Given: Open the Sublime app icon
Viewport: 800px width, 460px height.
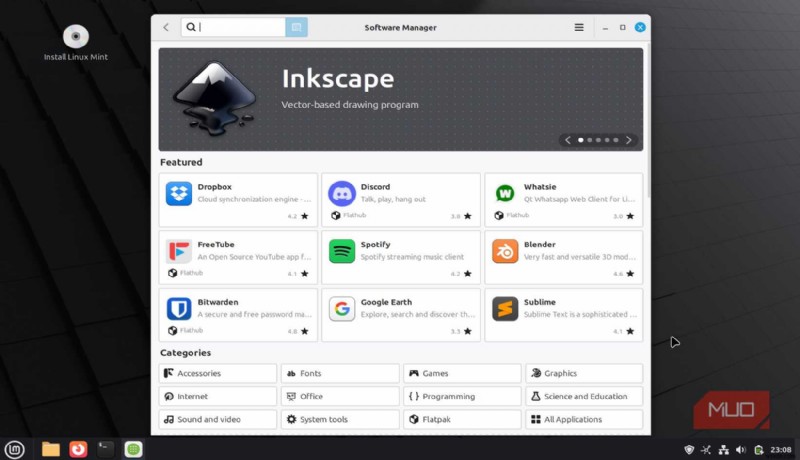Looking at the screenshot, I should 505,309.
